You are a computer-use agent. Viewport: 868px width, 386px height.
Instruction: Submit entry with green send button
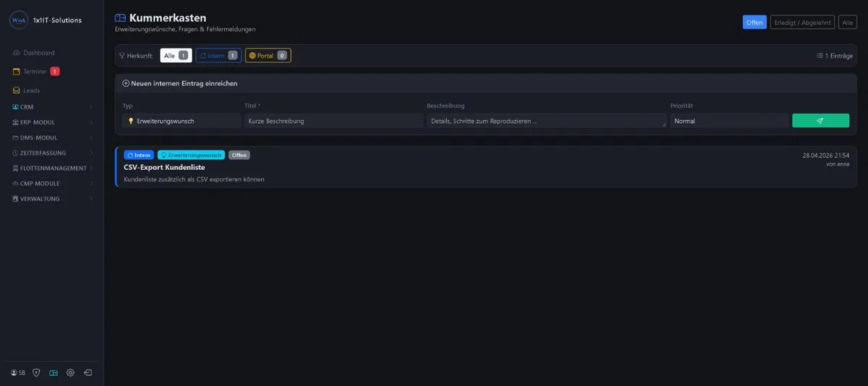point(820,121)
